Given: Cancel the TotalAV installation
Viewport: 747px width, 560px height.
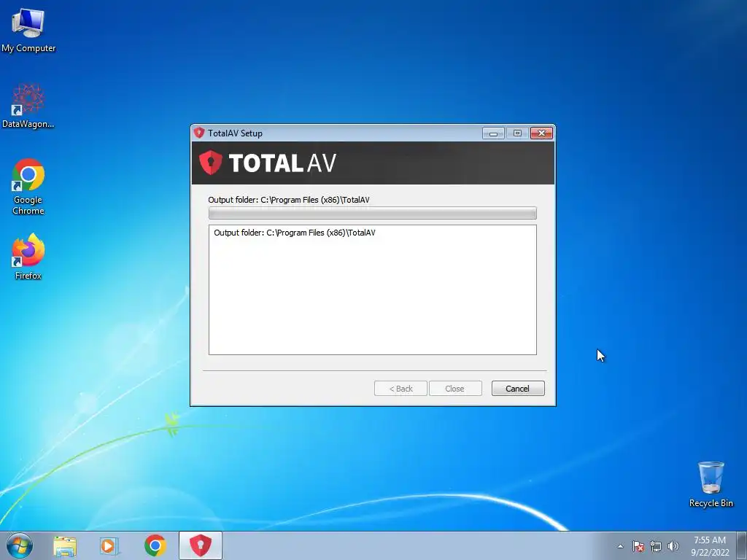Looking at the screenshot, I should point(518,389).
